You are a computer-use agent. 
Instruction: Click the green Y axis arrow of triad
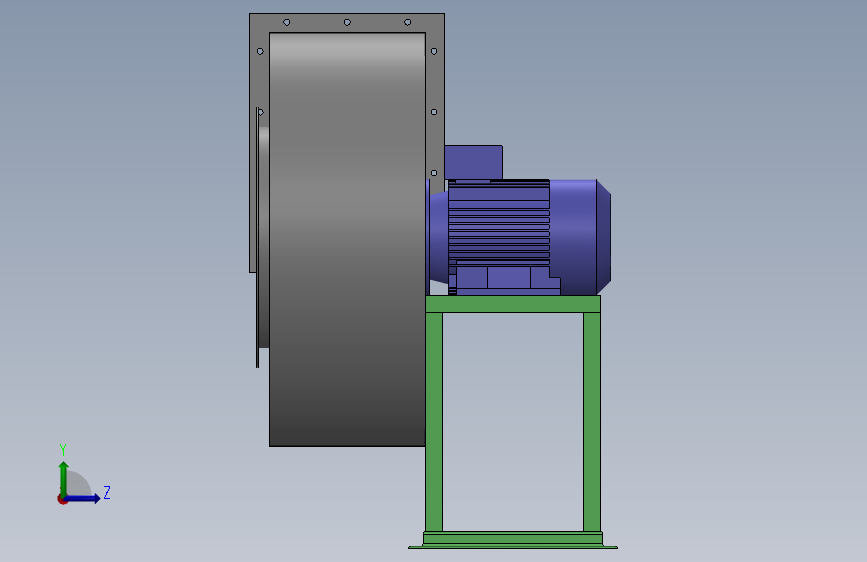pyautogui.click(x=64, y=478)
